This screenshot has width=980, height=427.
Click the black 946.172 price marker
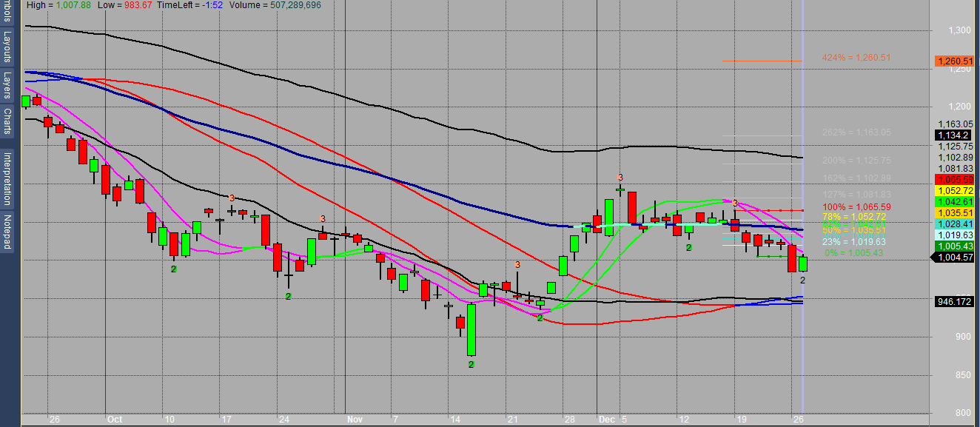[x=954, y=302]
